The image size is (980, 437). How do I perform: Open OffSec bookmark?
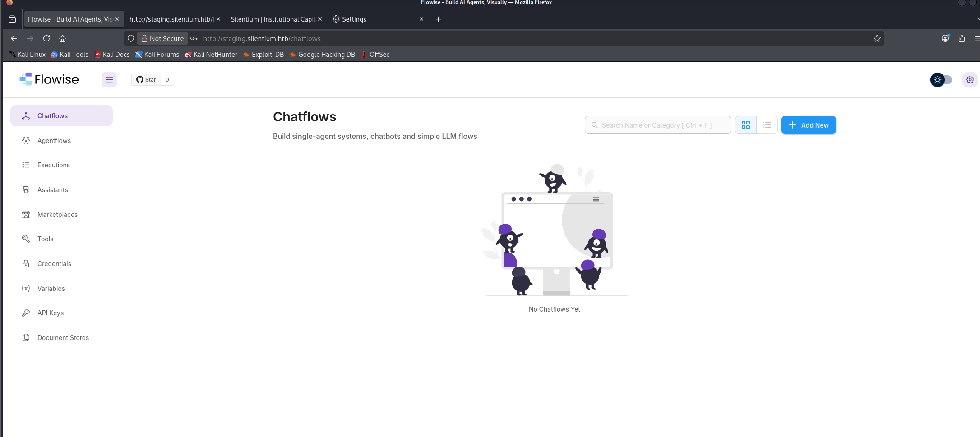pyautogui.click(x=375, y=55)
